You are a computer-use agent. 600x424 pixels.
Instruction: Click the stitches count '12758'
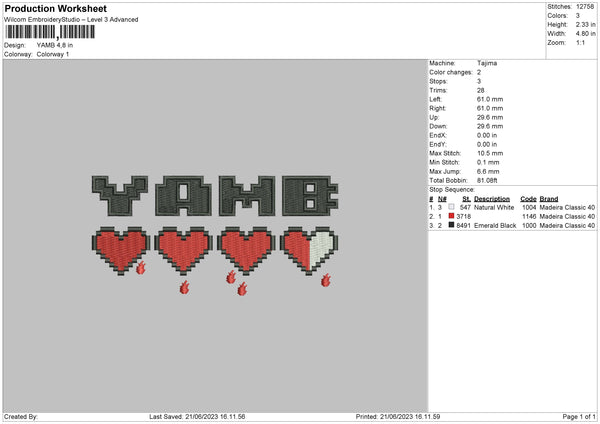point(585,7)
